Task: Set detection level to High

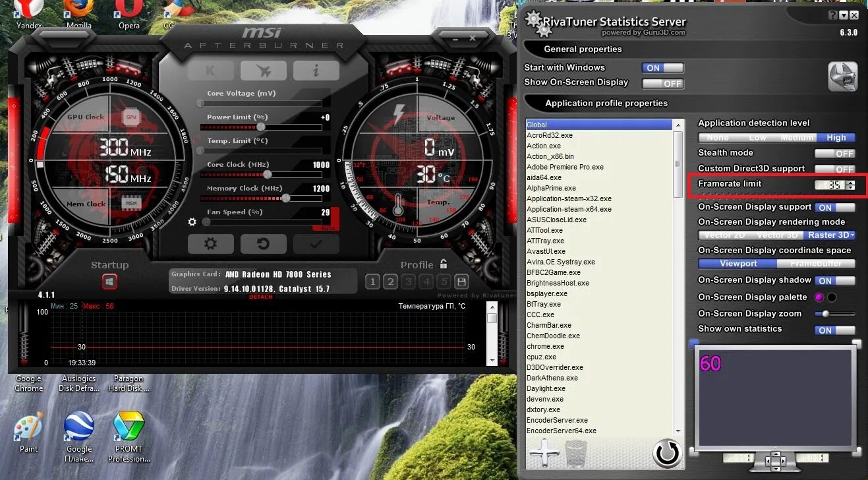Action: click(836, 138)
